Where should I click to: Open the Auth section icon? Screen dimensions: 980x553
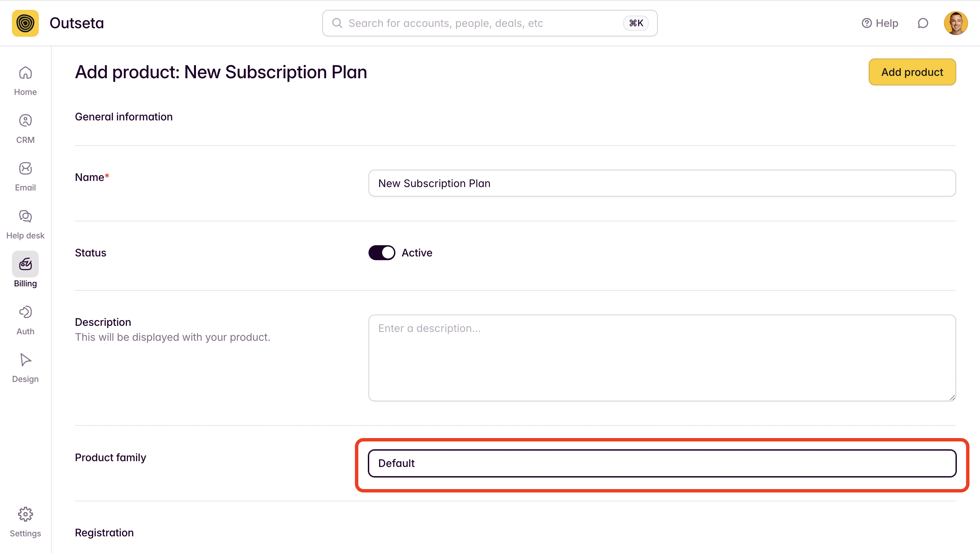(x=25, y=312)
